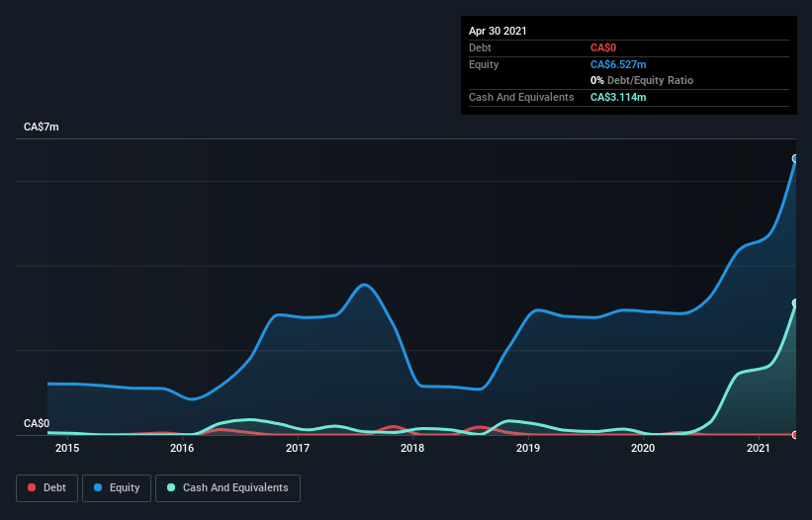Click the 2016 x-axis label
812x520 pixels.
[182, 448]
